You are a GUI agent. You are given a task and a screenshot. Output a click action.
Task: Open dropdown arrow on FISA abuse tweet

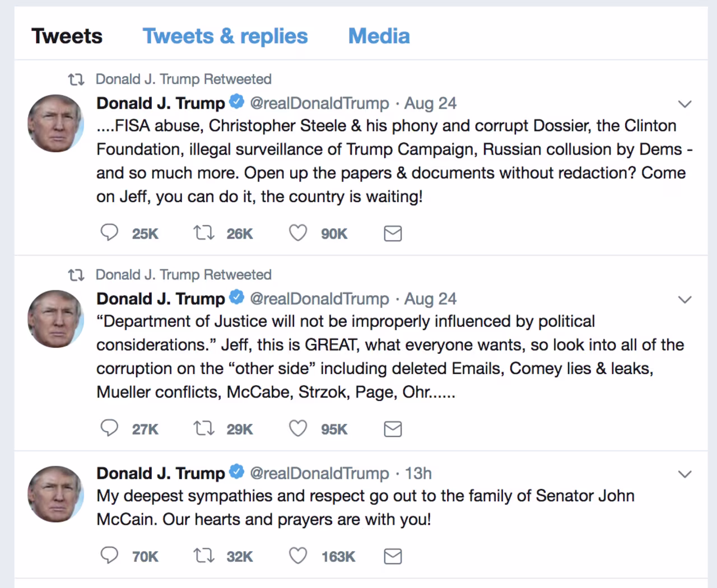point(685,104)
